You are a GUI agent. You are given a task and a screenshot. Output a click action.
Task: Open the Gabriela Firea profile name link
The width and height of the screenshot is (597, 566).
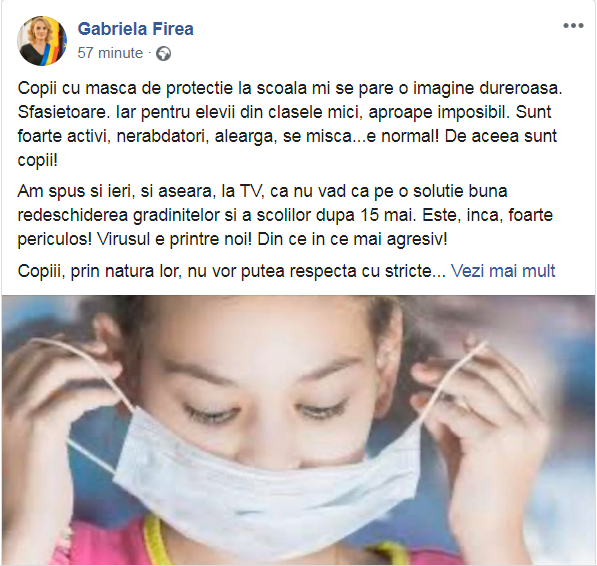tap(136, 29)
